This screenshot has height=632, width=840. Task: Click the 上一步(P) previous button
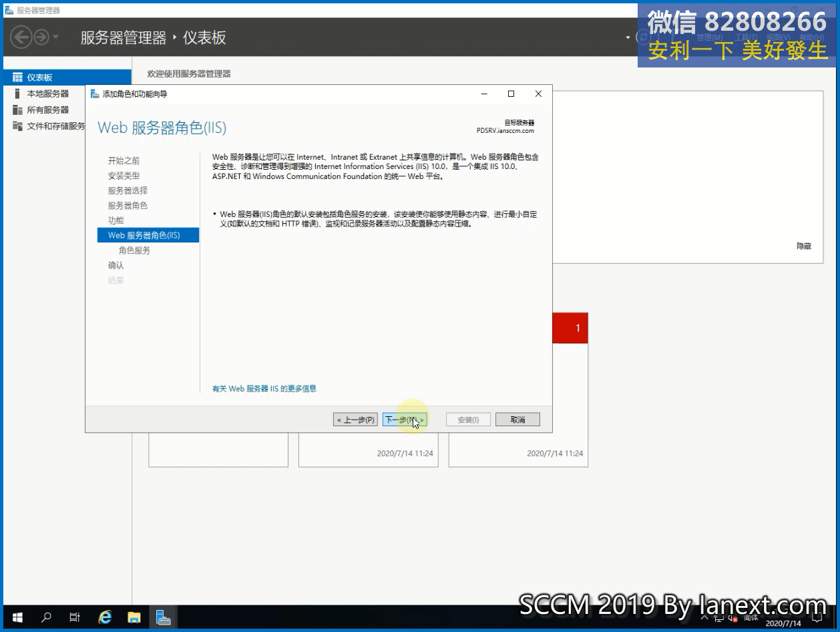pyautogui.click(x=356, y=420)
